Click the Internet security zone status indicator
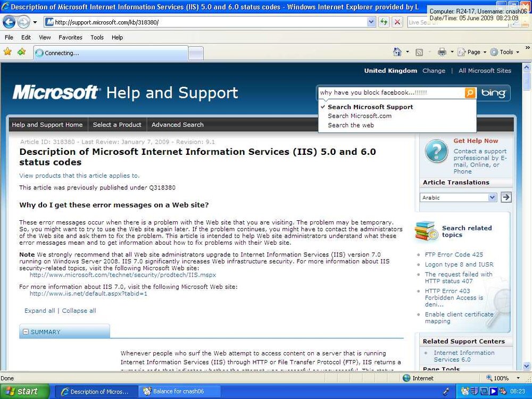Viewport: 532px width, 399px height. [x=418, y=378]
